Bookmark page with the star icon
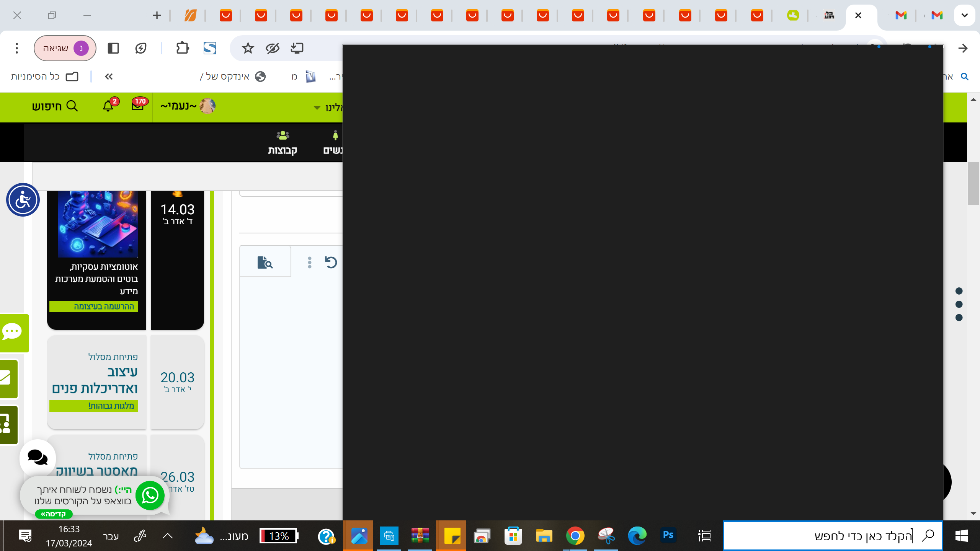 coord(248,48)
